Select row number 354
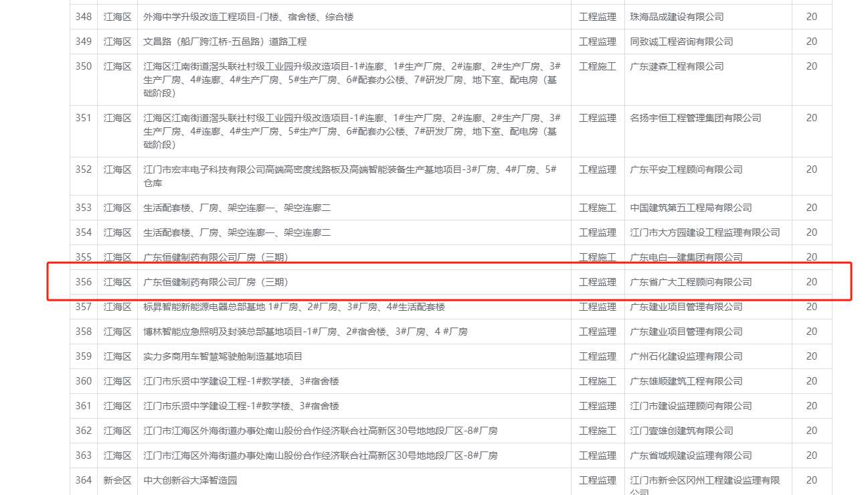Image resolution: width=868 pixels, height=495 pixels. [x=84, y=232]
